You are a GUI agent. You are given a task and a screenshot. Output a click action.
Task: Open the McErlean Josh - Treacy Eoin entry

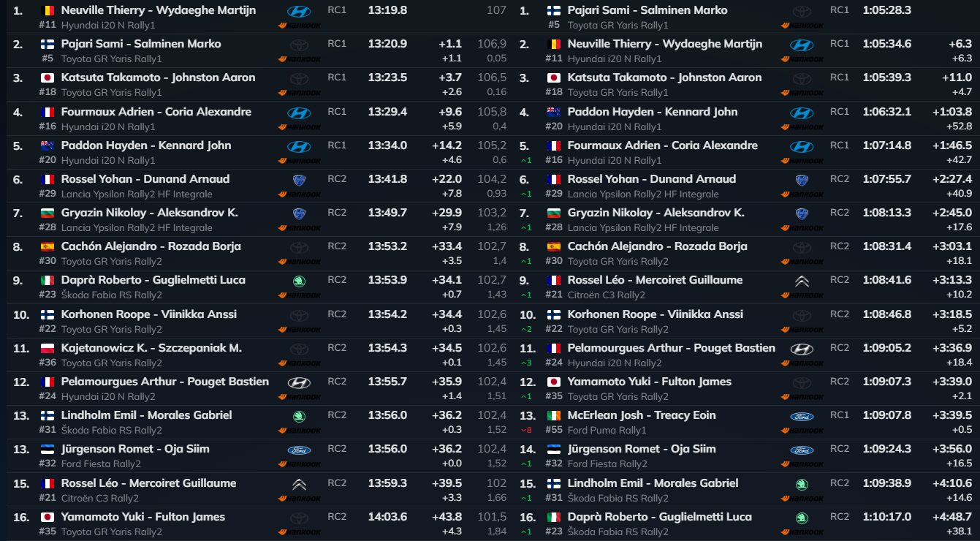coord(642,415)
